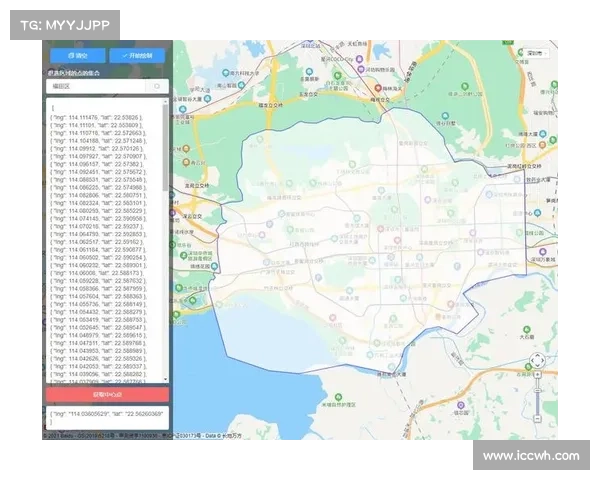Click the coordinate row starting 114.064793
The image size is (600, 480).
coord(99,234)
